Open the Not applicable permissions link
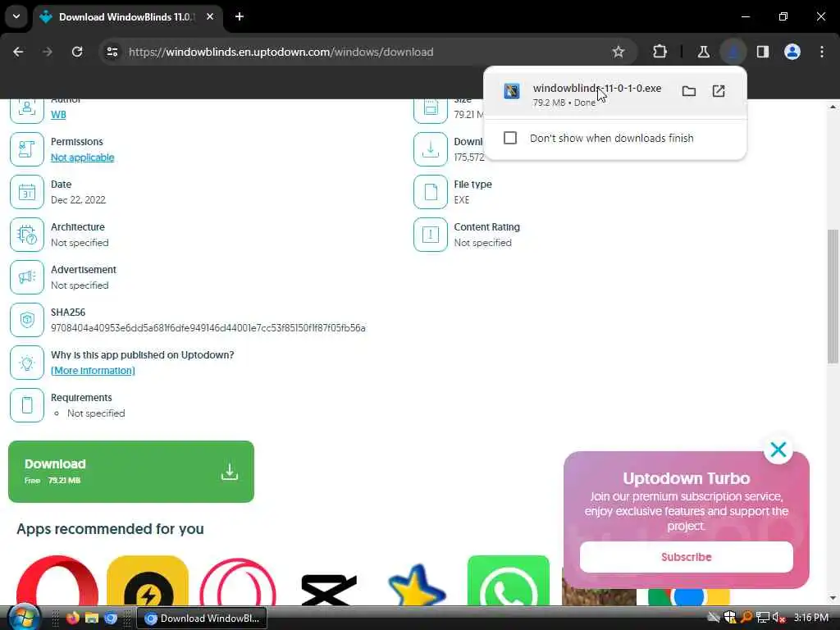This screenshot has height=630, width=840. [x=83, y=157]
